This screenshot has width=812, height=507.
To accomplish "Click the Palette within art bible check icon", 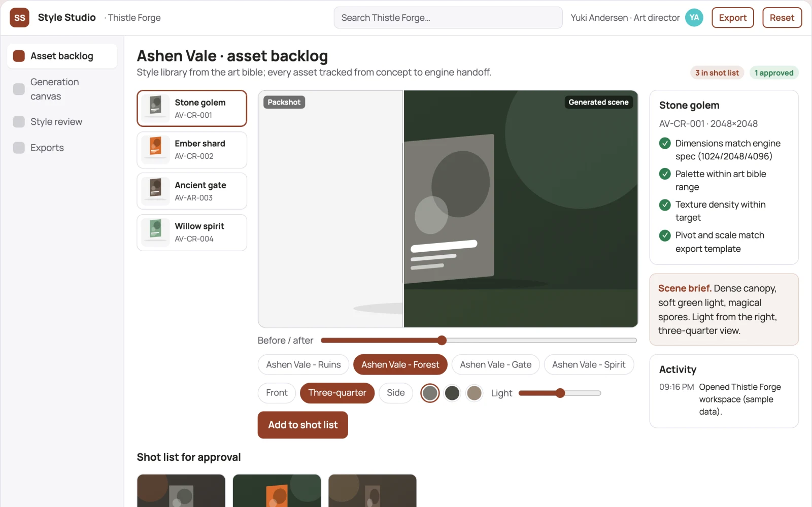I will 665,174.
